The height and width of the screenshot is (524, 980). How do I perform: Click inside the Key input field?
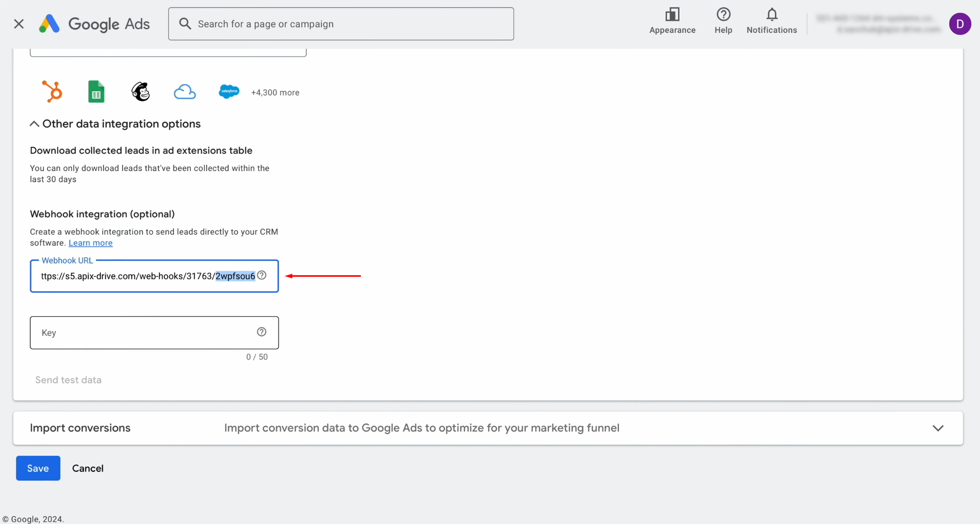pos(130,332)
